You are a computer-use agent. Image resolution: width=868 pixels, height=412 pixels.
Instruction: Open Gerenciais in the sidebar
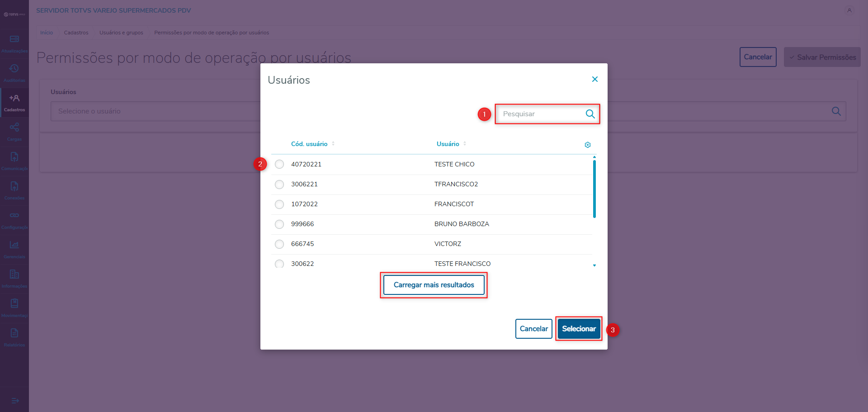point(14,250)
